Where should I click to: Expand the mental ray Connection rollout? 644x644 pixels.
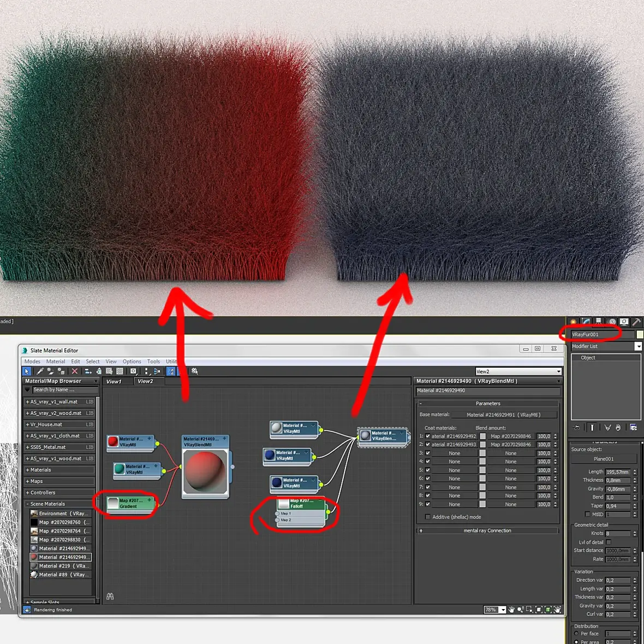click(x=487, y=530)
